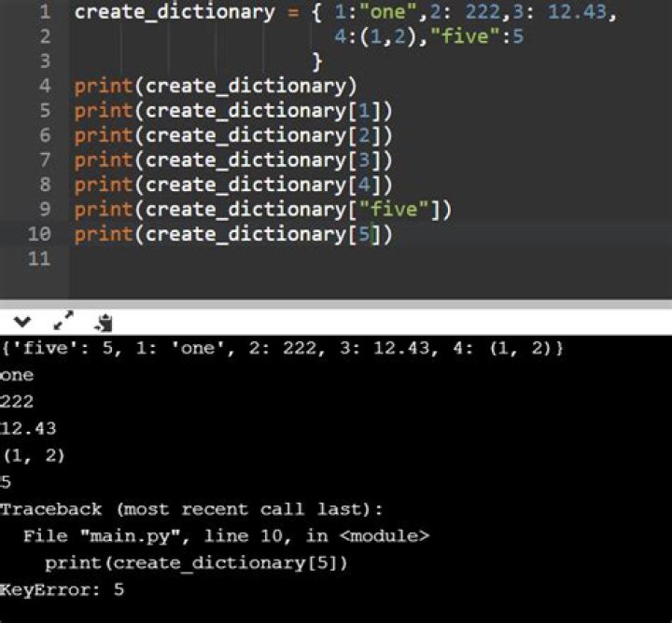Click the '222' output line in console
Viewport: 672px width, 623px height.
click(x=17, y=402)
